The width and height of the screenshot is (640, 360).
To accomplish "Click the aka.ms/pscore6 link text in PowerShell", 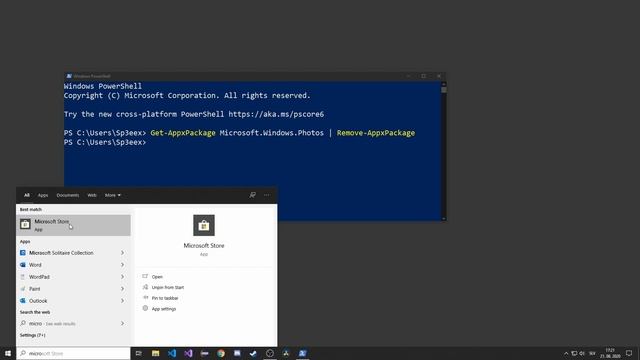I will [276, 114].
